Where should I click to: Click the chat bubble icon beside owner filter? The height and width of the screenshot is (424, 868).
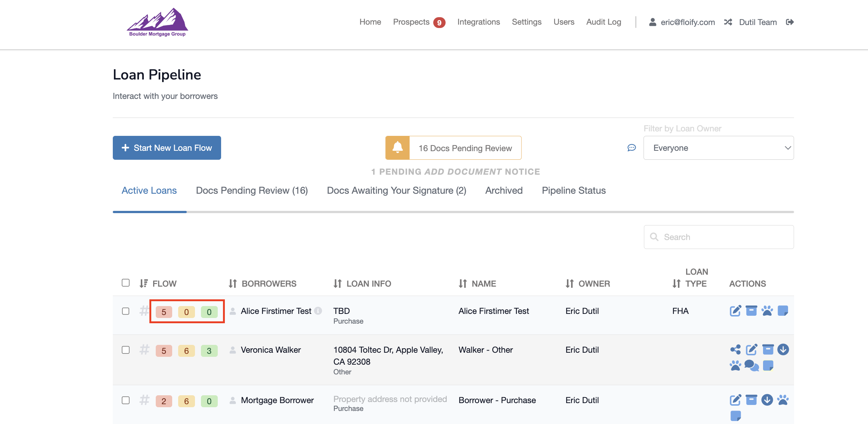click(632, 148)
